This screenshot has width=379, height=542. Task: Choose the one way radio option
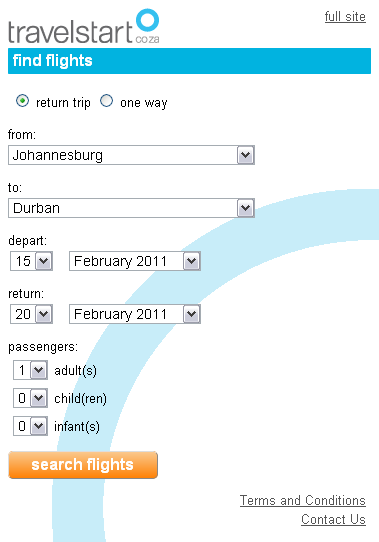(107, 101)
